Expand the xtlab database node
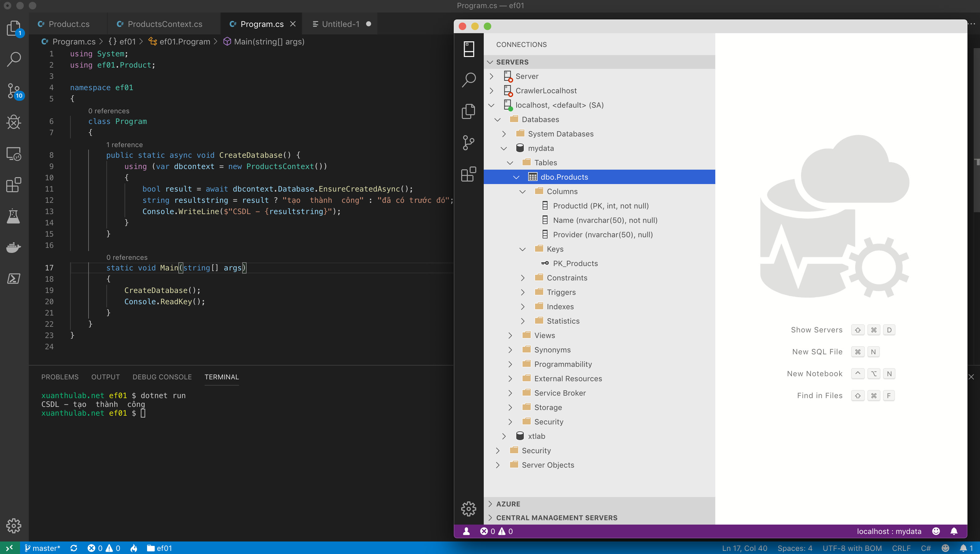 504,436
